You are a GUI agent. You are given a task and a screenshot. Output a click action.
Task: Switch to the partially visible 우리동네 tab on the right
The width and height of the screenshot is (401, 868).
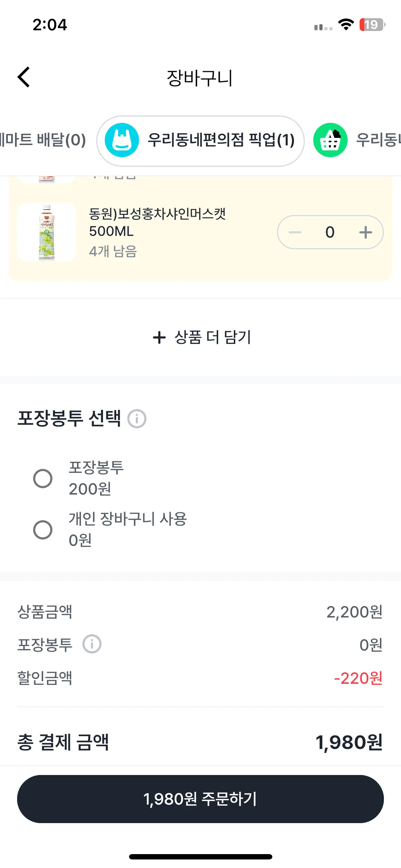click(x=378, y=140)
